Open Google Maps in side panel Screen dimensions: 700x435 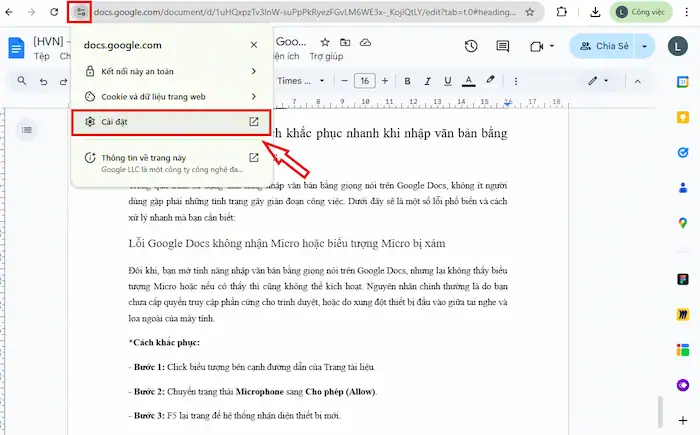[682, 222]
